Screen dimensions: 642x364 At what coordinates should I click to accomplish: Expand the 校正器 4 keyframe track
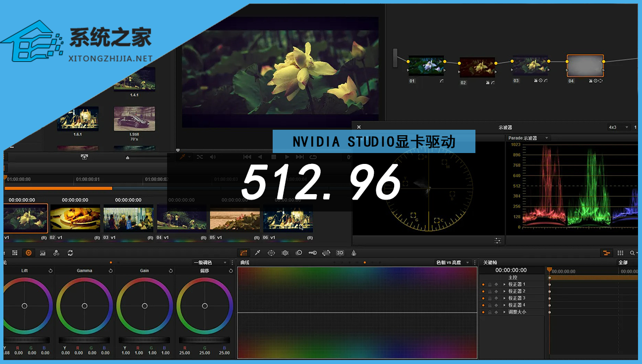point(505,306)
